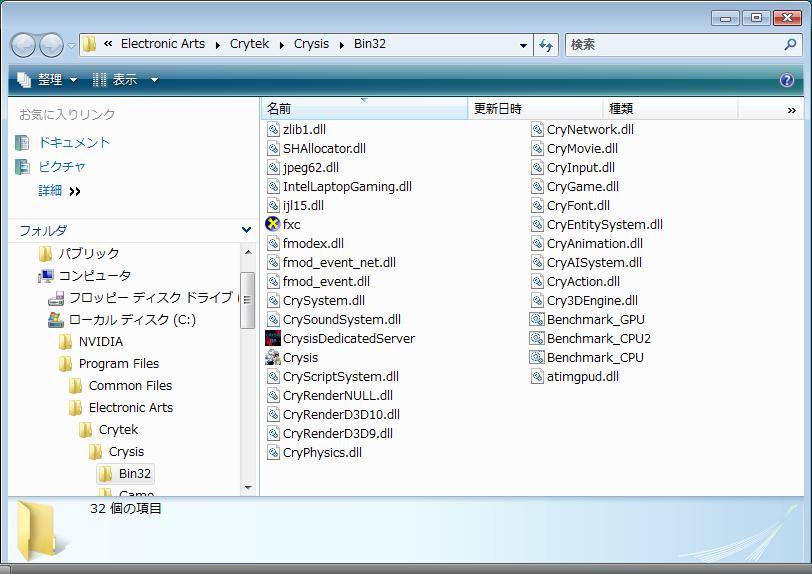Select file name CryRenderNULL.dll
The width and height of the screenshot is (812, 574).
point(338,395)
